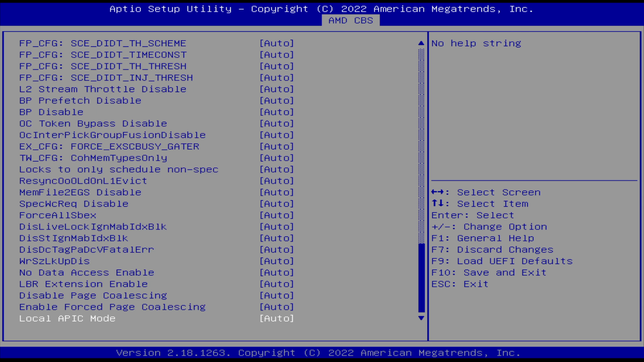
Task: Click the Enter: Select key hint
Action: [x=473, y=215]
